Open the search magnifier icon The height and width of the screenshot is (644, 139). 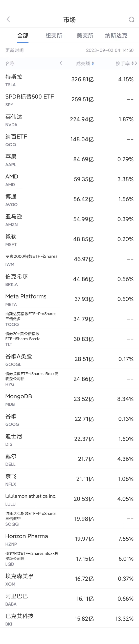pos(131,19)
